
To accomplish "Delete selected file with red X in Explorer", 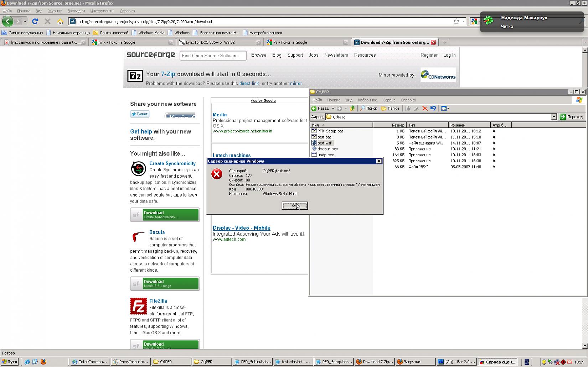I will pyautogui.click(x=425, y=108).
